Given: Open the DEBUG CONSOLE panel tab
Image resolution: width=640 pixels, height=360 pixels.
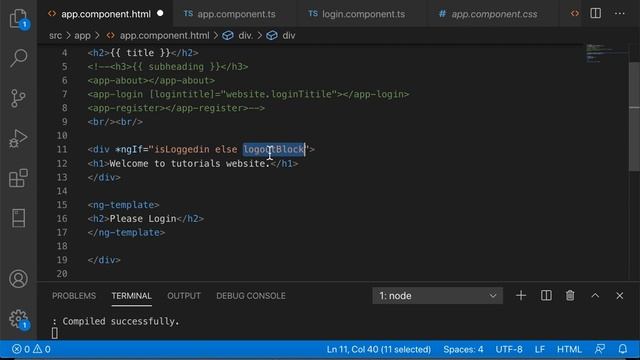Looking at the screenshot, I should pos(251,296).
